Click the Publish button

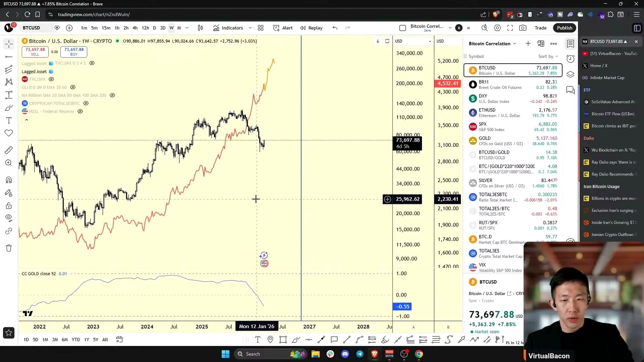coord(565,28)
